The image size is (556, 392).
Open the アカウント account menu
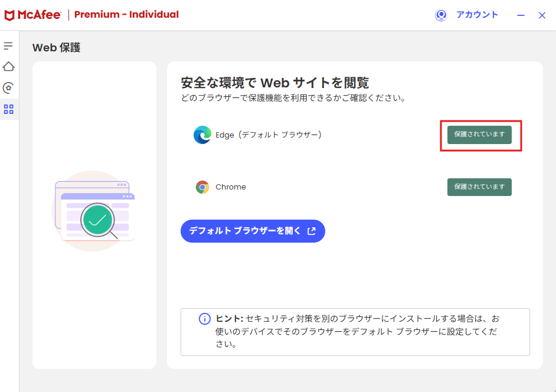point(477,15)
